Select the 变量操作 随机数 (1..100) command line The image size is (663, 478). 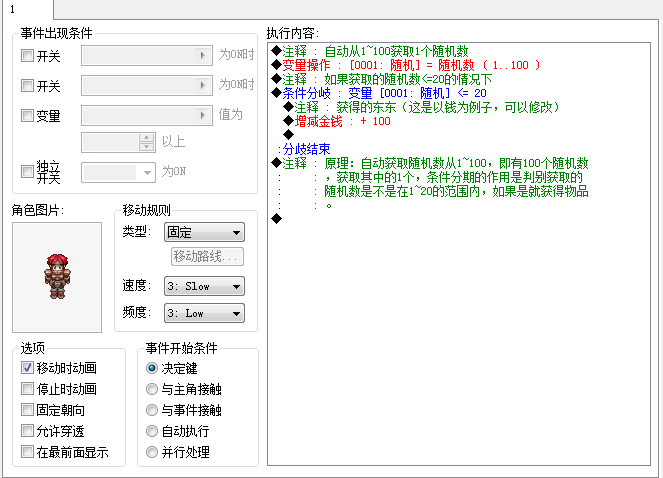(x=406, y=65)
